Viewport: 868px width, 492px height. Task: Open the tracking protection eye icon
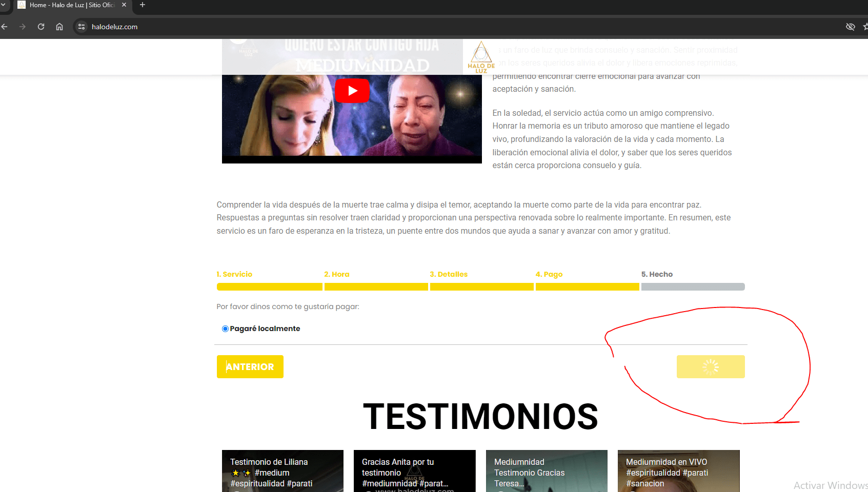tap(850, 27)
